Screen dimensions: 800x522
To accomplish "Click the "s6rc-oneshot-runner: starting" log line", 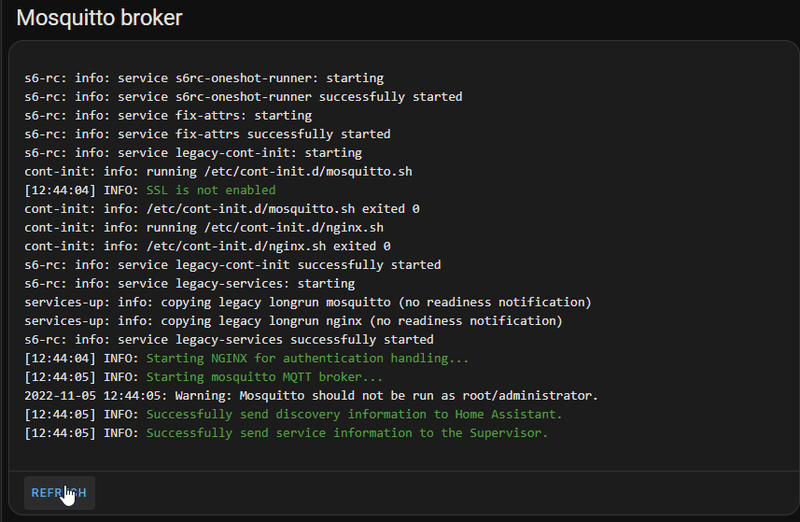I will pos(204,78).
